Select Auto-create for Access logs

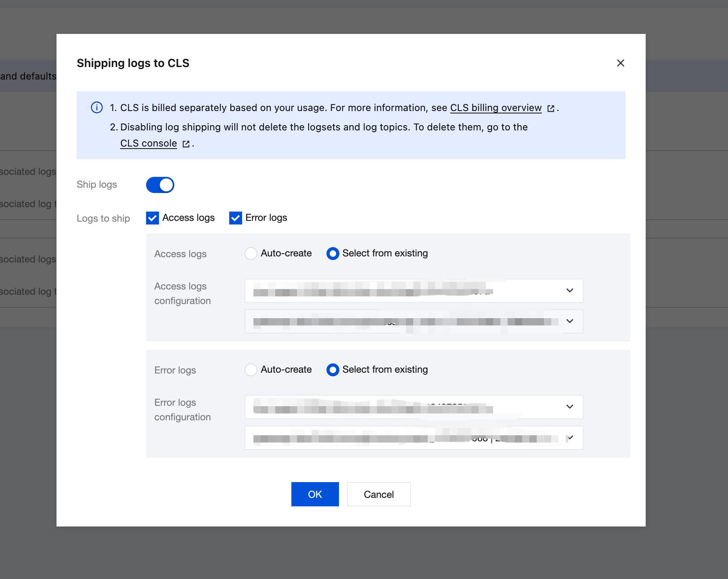(251, 254)
